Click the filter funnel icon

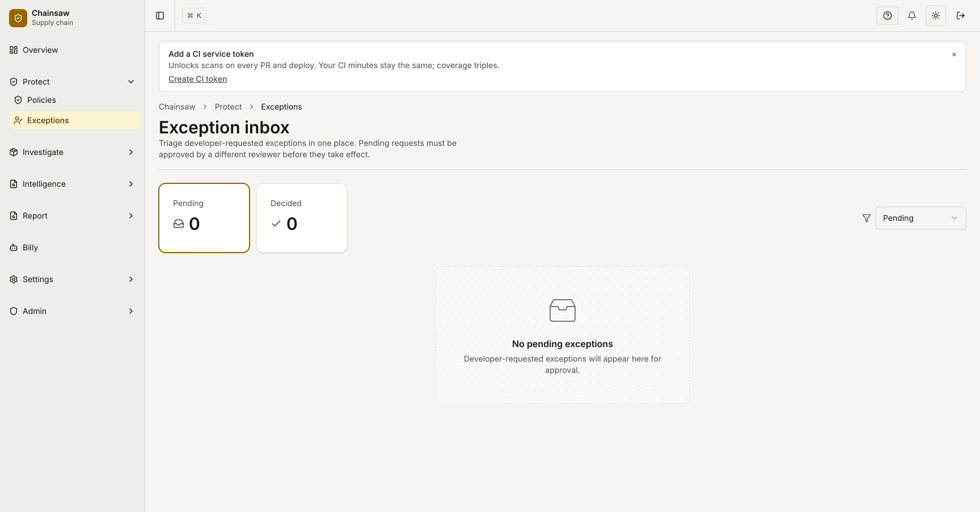tap(867, 218)
